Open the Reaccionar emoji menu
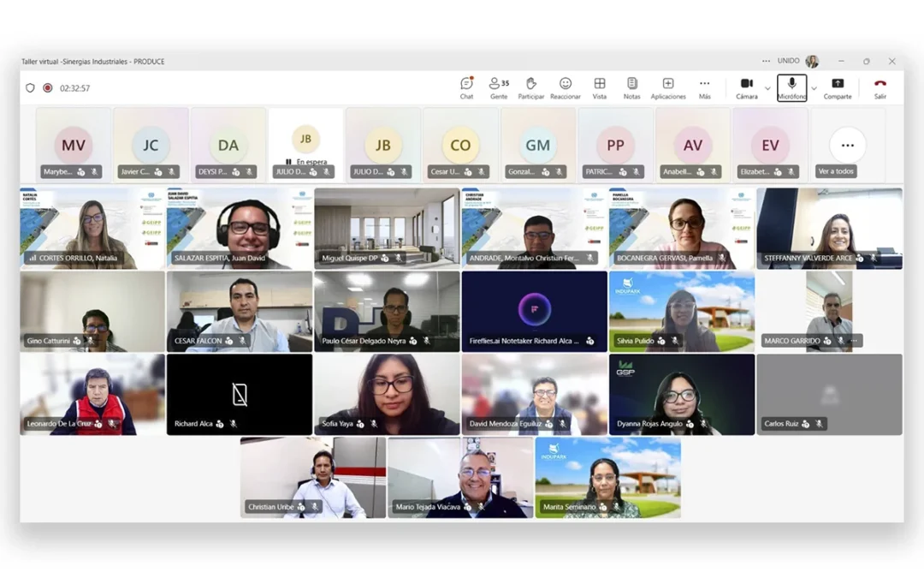 pyautogui.click(x=566, y=88)
